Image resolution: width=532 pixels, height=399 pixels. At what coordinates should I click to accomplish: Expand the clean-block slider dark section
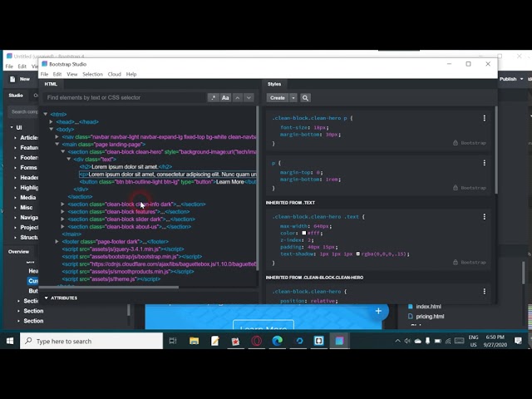[63, 219]
